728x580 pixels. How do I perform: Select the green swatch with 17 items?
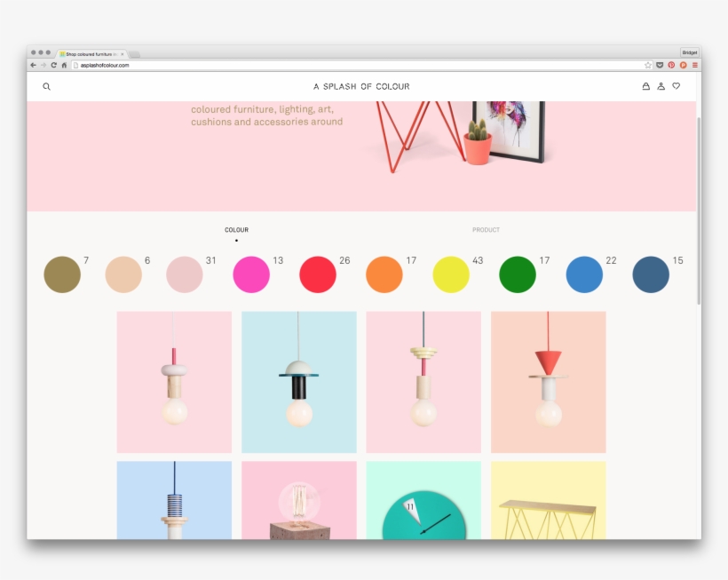click(518, 274)
